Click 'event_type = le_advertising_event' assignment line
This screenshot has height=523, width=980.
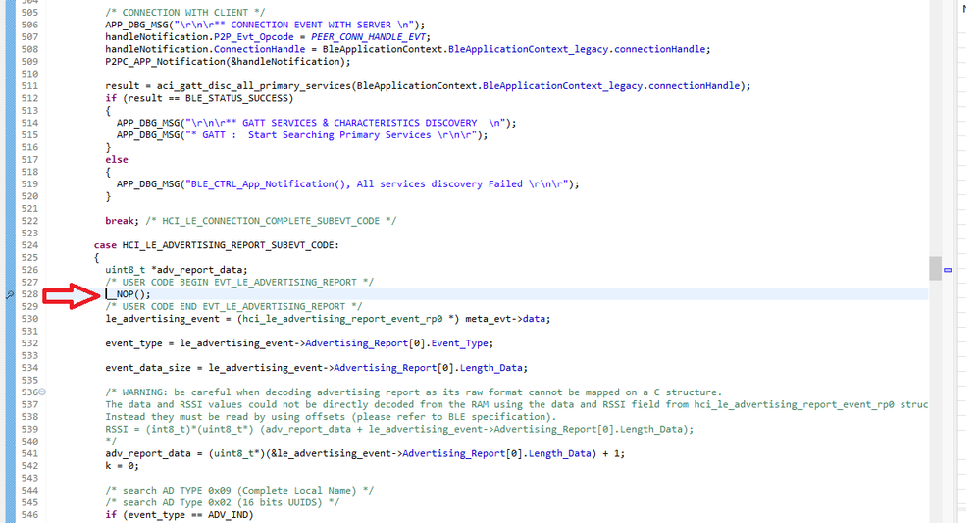pyautogui.click(x=299, y=343)
